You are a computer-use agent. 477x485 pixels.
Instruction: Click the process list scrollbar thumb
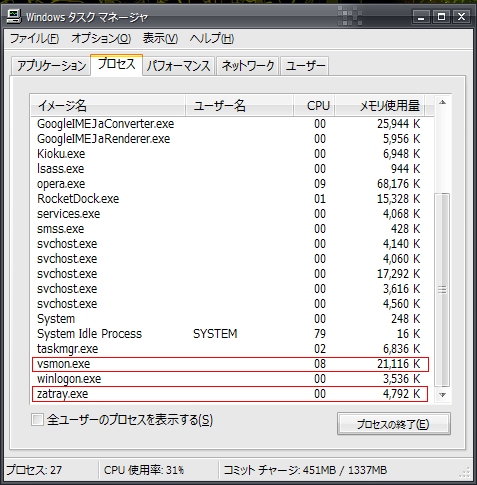[442, 290]
